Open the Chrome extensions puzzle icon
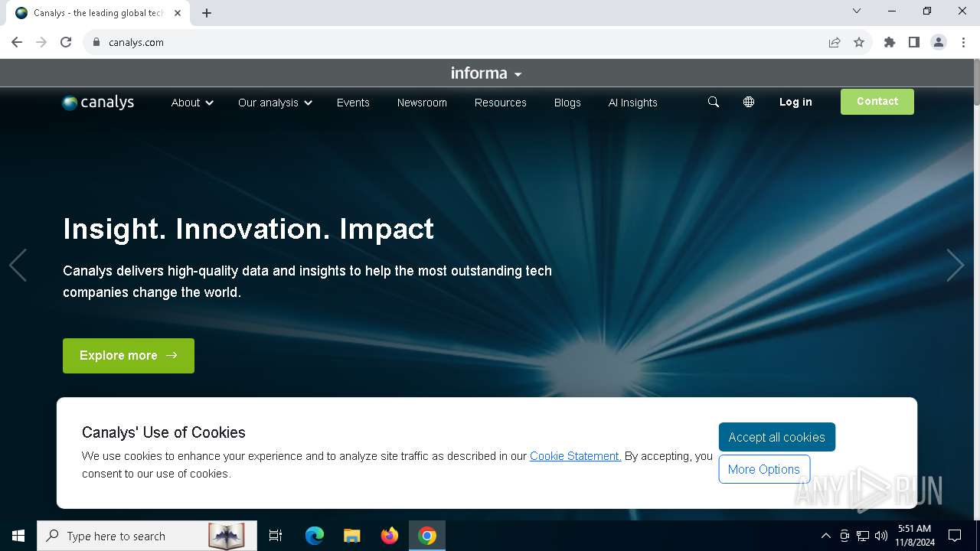Viewport: 980px width, 551px height. (x=890, y=42)
